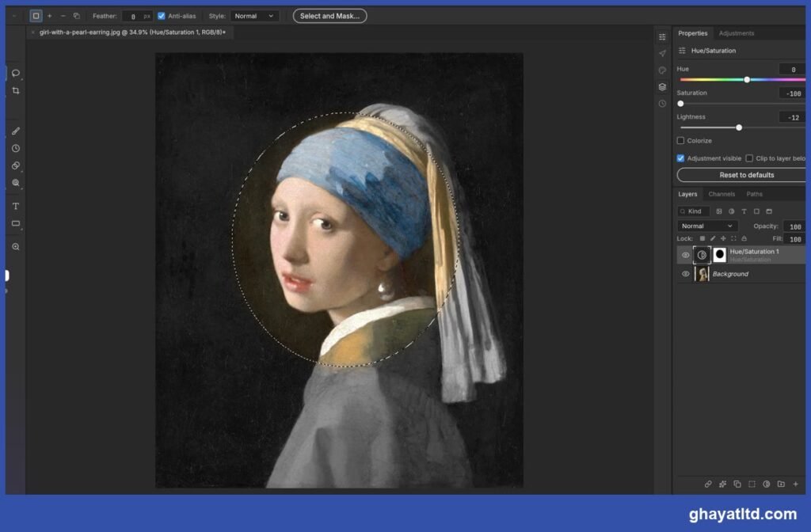Filter layers by type layers icon
Image resolution: width=811 pixels, height=532 pixels.
[744, 211]
